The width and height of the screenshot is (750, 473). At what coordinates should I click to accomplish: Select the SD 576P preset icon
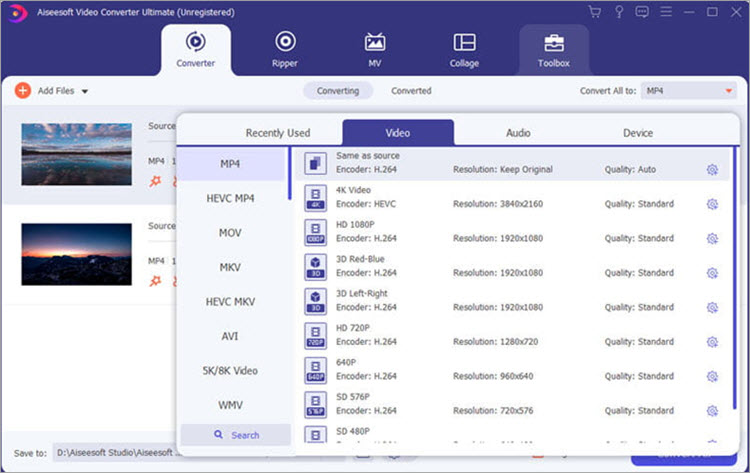[316, 404]
